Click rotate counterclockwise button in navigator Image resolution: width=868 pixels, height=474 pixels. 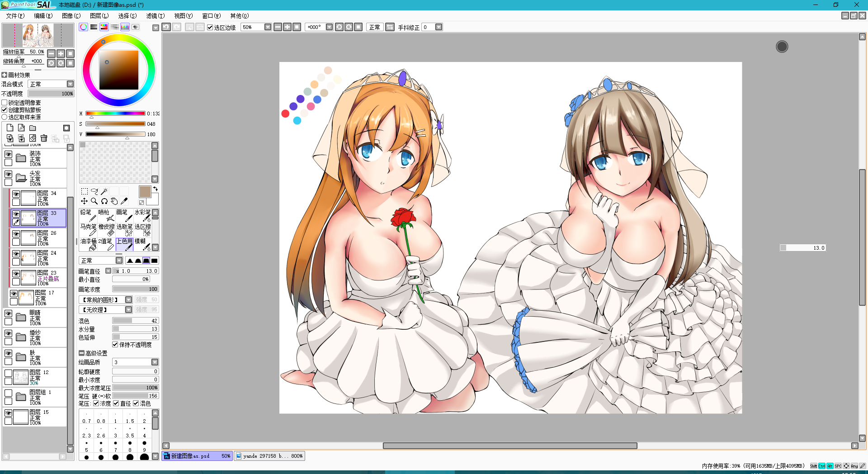pyautogui.click(x=52, y=63)
